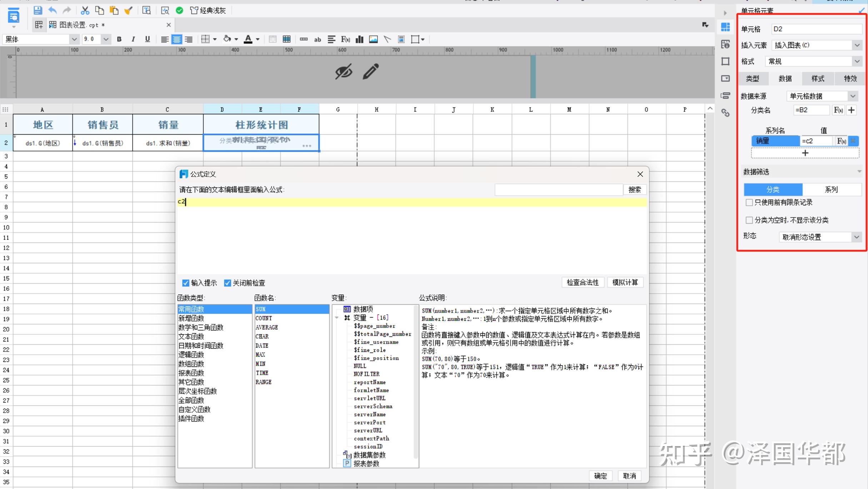Uncheck the 输入提示 checkbox
Viewport: 868px width, 489px height.
coord(186,283)
